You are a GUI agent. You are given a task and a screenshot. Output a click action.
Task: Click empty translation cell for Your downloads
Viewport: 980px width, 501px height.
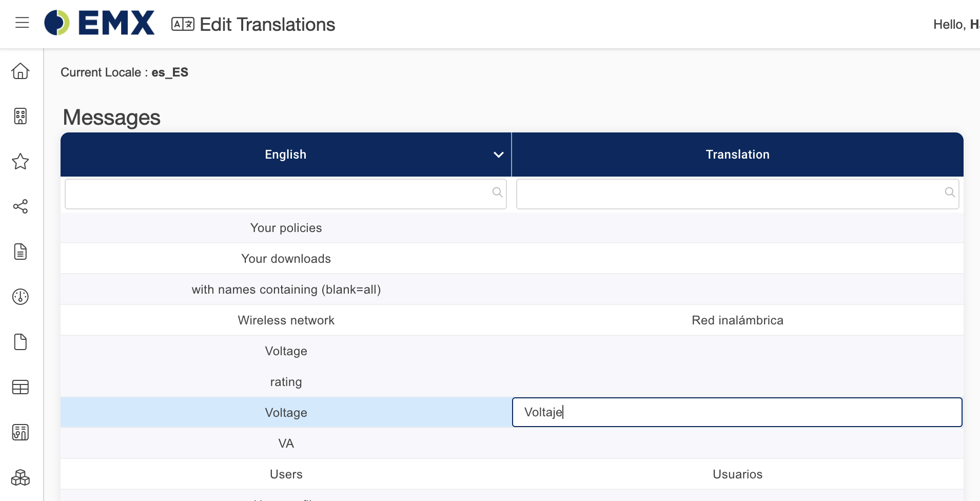(738, 259)
